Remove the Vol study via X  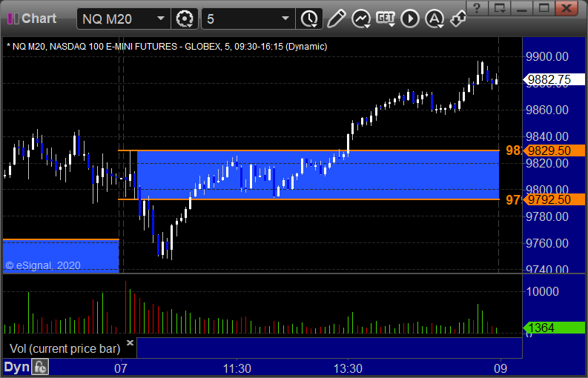(x=130, y=342)
